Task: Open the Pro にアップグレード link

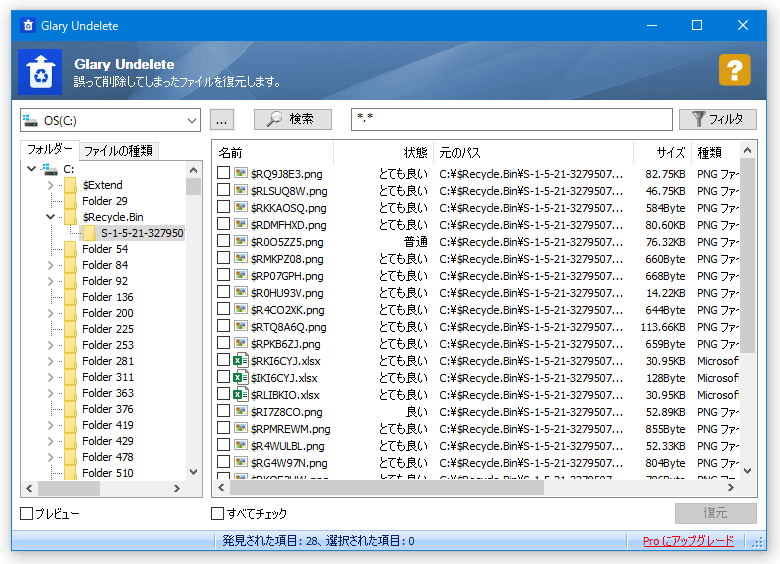Action: tap(688, 541)
